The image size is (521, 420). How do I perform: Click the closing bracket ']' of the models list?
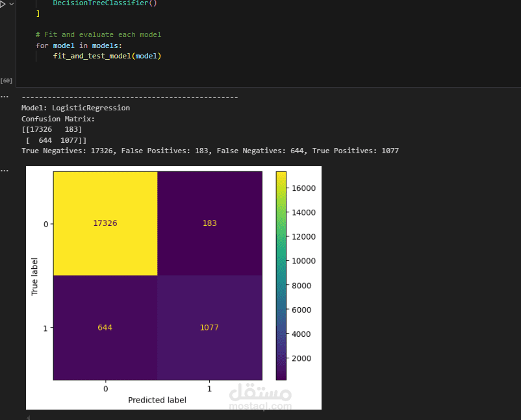(38, 14)
